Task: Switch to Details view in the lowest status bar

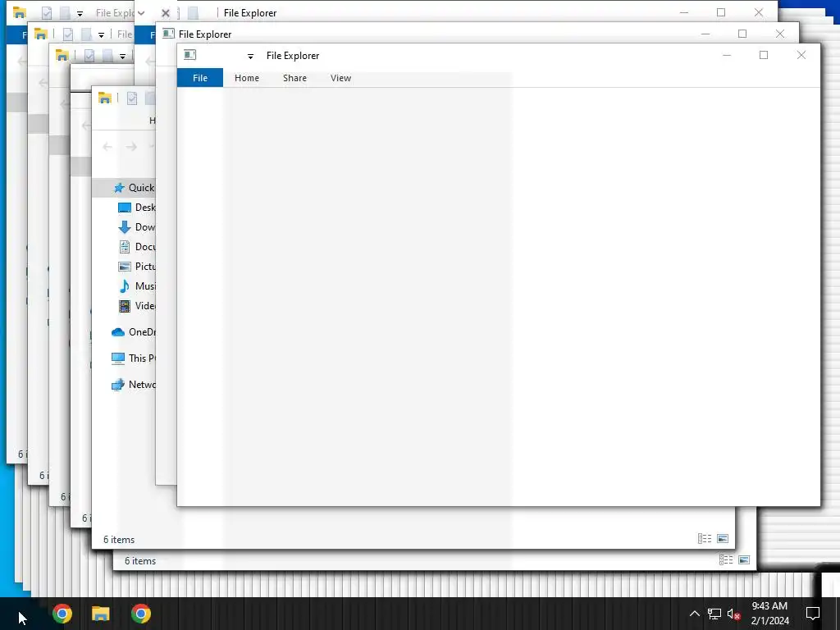Action: coord(726,559)
